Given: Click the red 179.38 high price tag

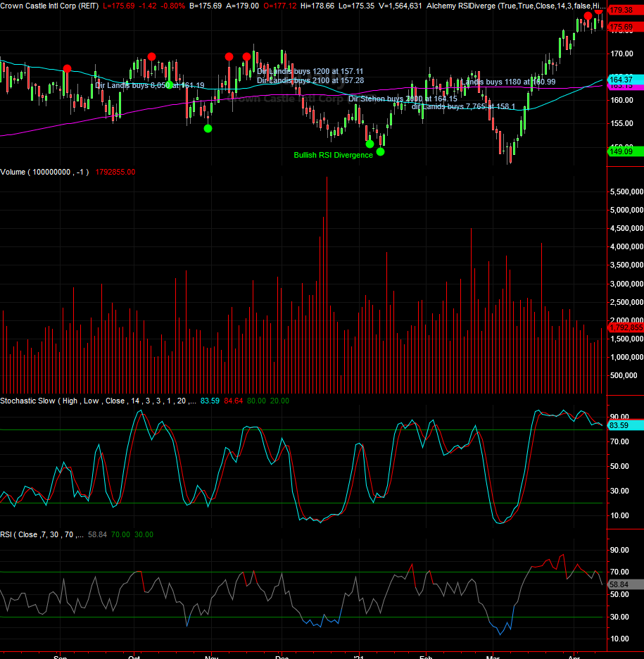Looking at the screenshot, I should tap(621, 11).
